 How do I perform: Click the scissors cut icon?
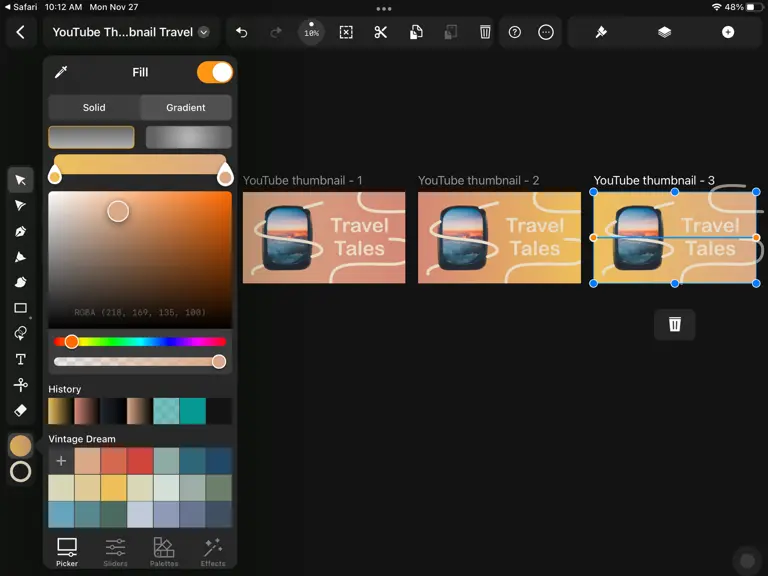[381, 32]
